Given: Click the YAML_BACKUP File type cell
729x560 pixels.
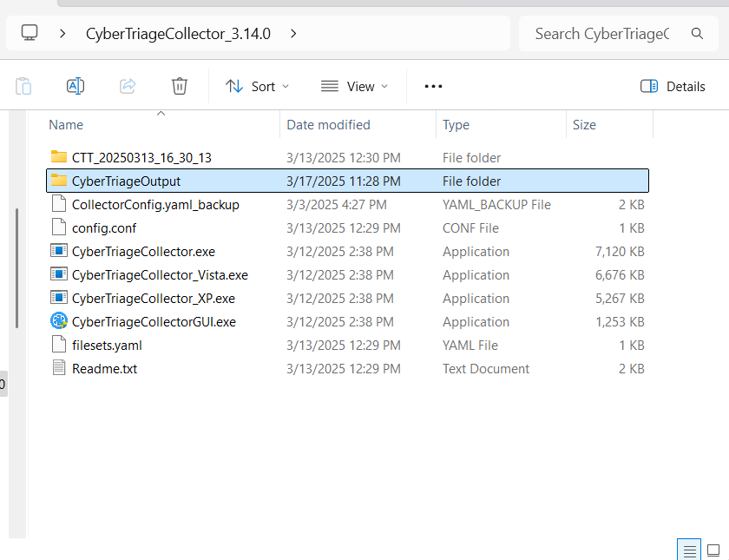Looking at the screenshot, I should tap(496, 205).
